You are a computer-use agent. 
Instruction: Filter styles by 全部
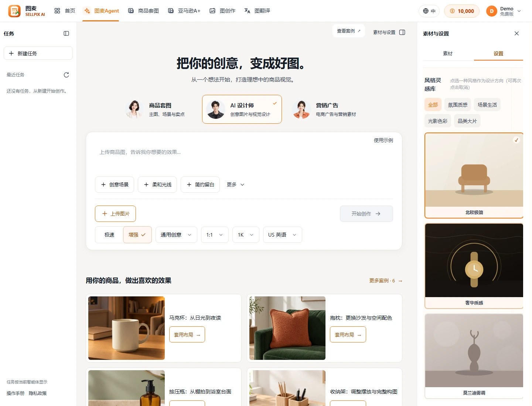point(433,105)
